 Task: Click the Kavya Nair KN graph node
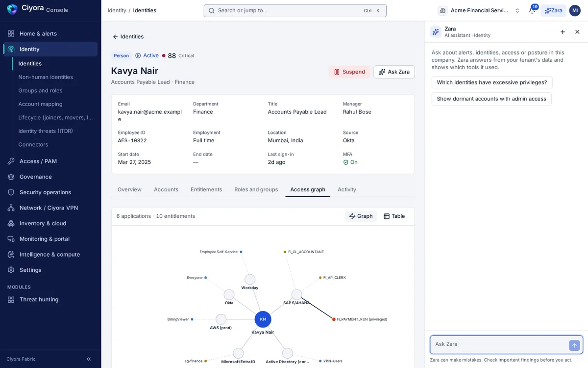[x=263, y=319]
